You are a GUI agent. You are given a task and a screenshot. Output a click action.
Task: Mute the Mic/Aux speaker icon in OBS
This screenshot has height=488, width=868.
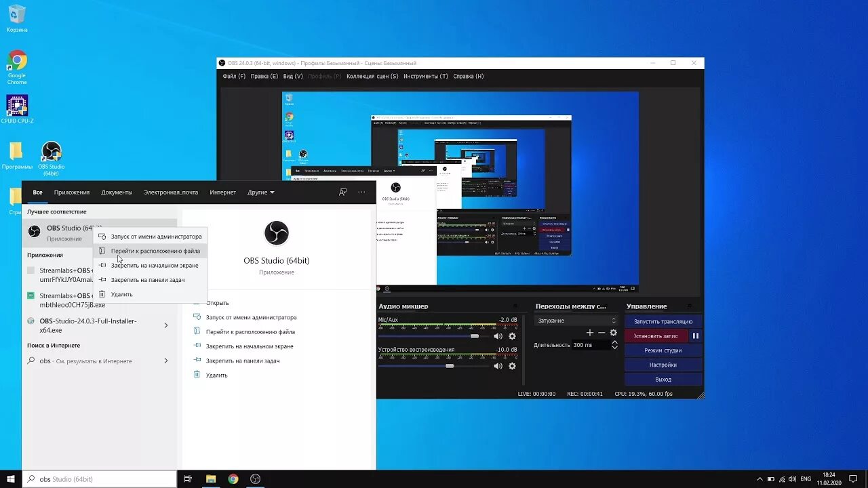coord(498,336)
